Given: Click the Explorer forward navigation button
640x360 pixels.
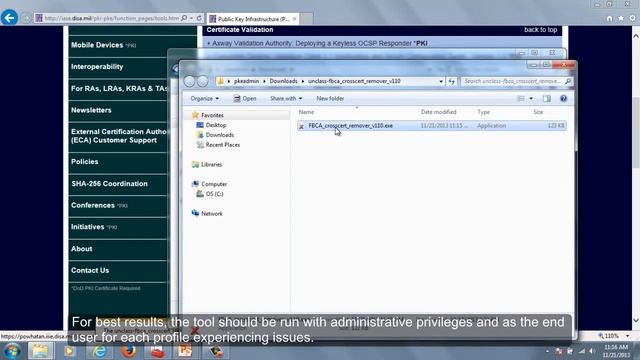Looking at the screenshot, I should point(202,81).
